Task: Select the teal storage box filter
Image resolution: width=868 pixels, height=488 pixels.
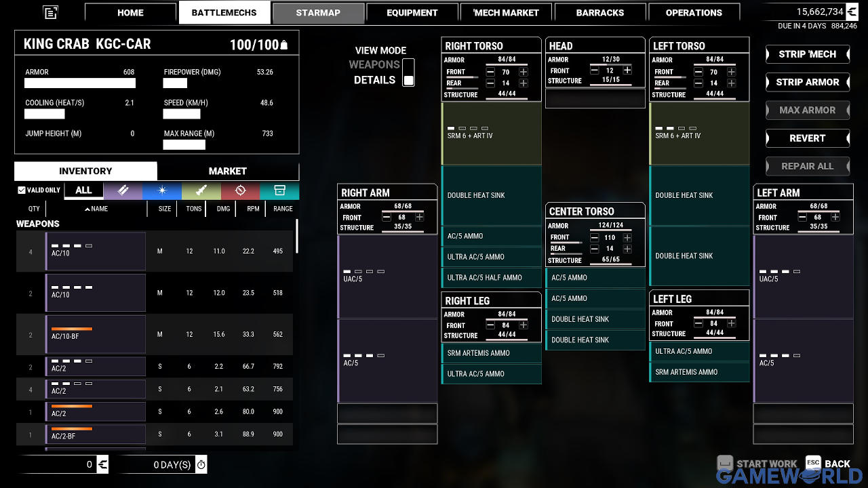Action: (279, 190)
